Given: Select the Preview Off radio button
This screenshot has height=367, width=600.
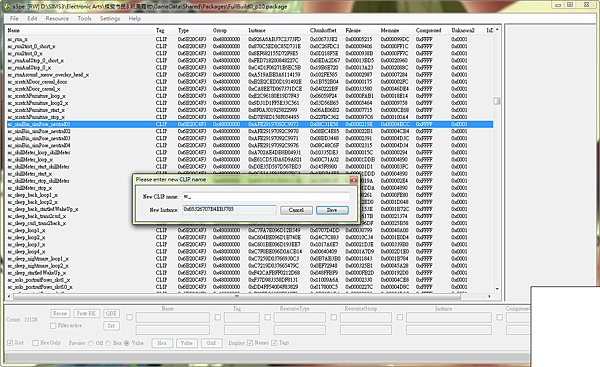Looking at the screenshot, I should 91,343.
